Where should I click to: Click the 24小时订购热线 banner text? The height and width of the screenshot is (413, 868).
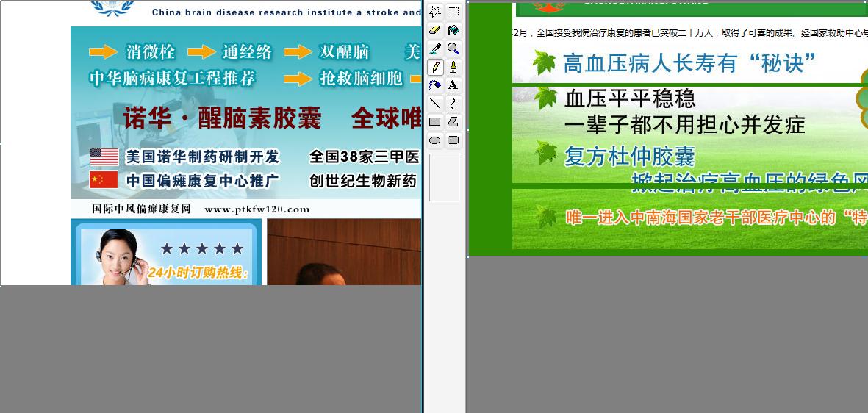point(198,273)
